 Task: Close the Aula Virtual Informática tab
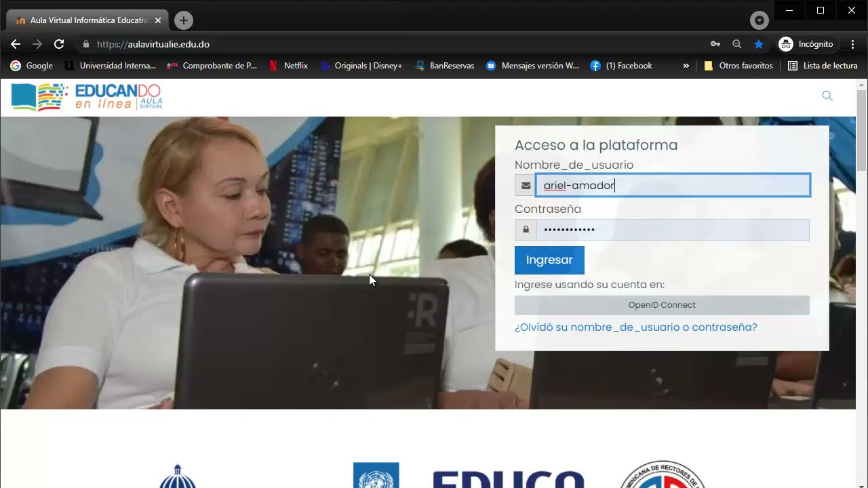click(158, 20)
